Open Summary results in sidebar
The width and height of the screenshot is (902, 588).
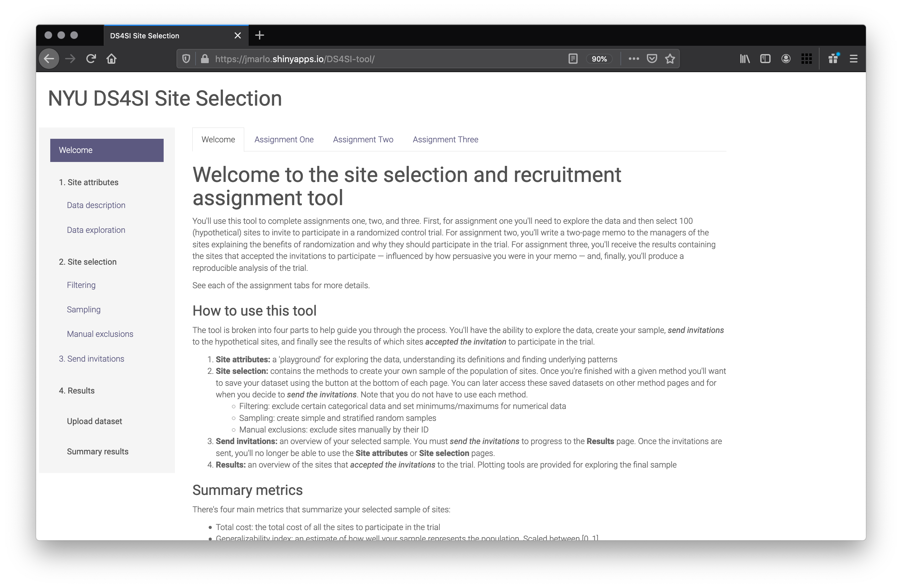pyautogui.click(x=98, y=451)
